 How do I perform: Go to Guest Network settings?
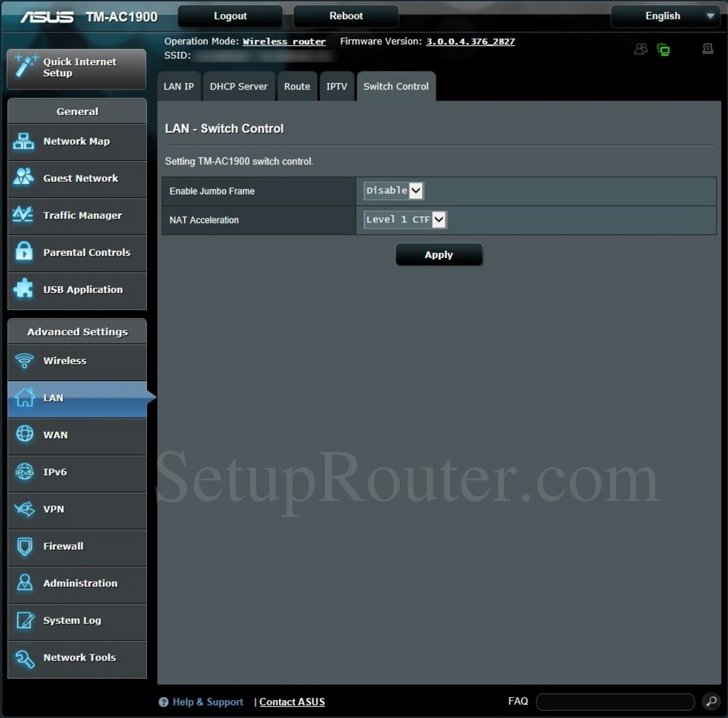pyautogui.click(x=77, y=179)
